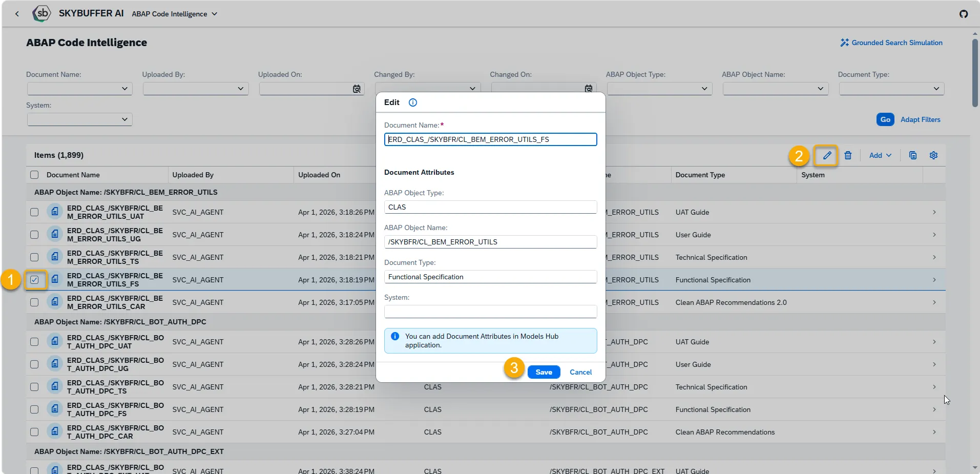Toggle the select-all checkbox in table header

pyautogui.click(x=34, y=175)
